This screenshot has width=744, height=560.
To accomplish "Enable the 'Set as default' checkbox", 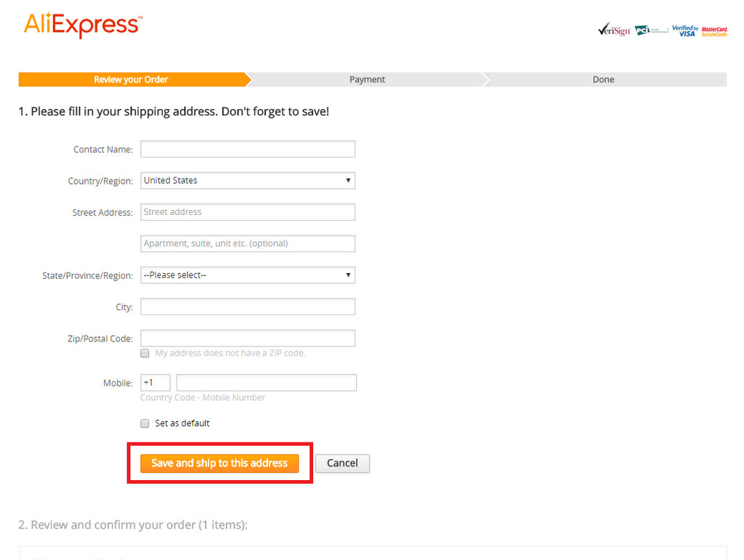I will click(x=145, y=423).
